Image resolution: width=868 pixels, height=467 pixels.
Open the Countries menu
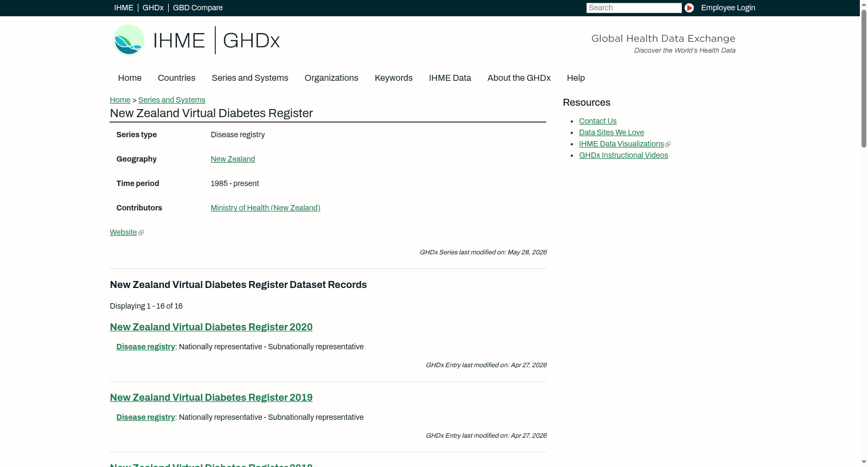click(x=176, y=78)
